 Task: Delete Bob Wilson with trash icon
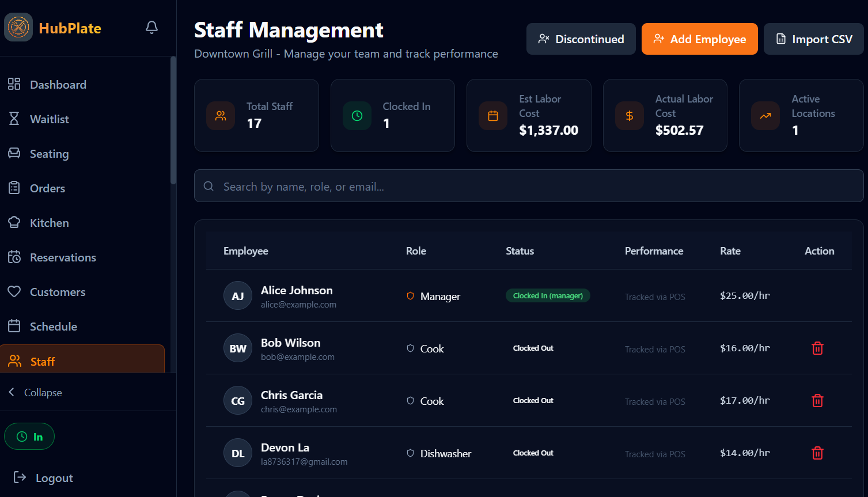point(817,348)
